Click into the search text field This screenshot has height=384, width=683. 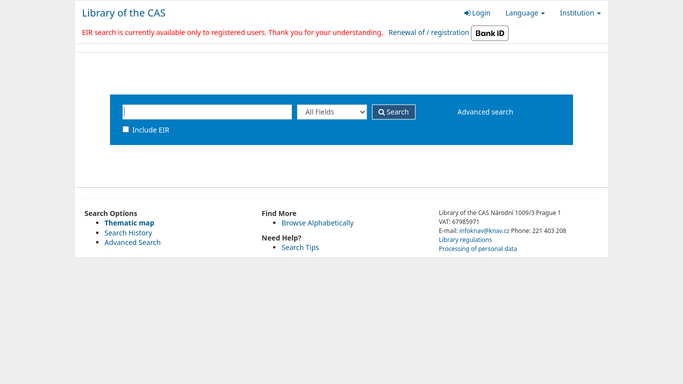coord(207,112)
